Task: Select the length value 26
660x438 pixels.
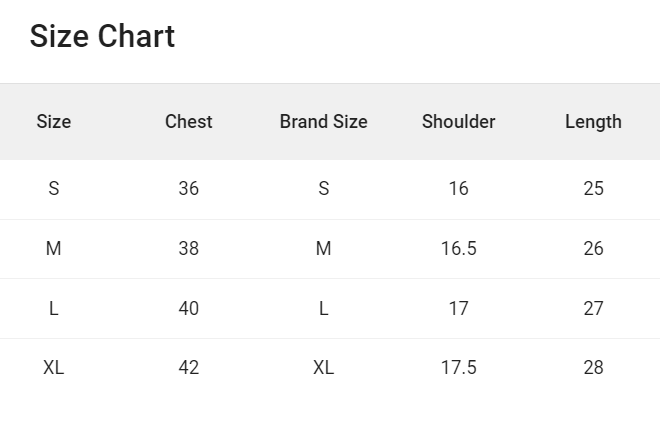Action: point(593,249)
